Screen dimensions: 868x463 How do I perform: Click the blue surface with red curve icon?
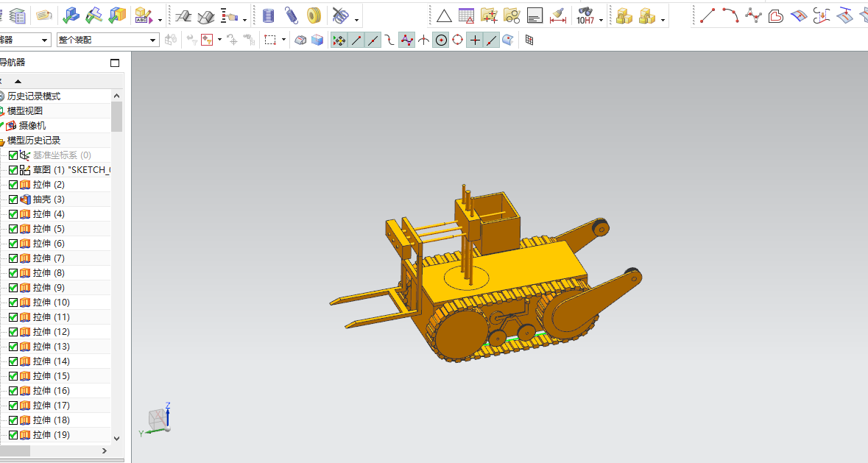click(799, 16)
